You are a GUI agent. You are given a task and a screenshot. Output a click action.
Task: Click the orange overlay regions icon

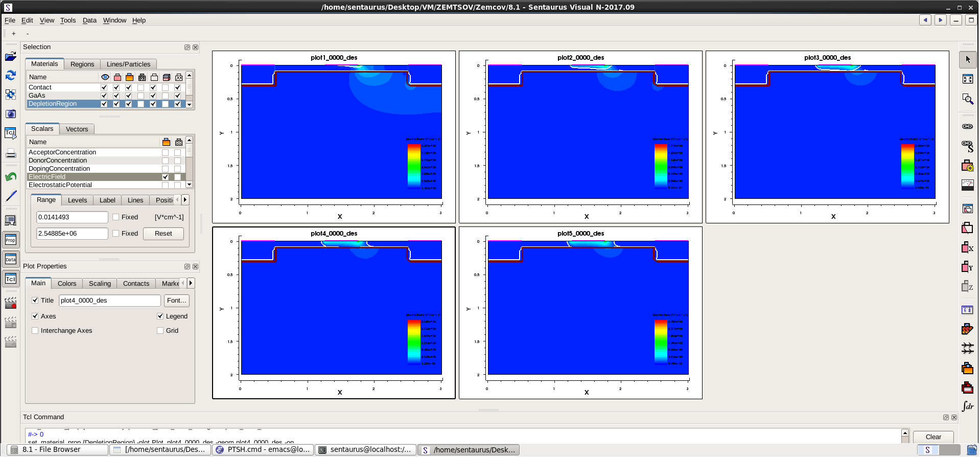(x=968, y=368)
